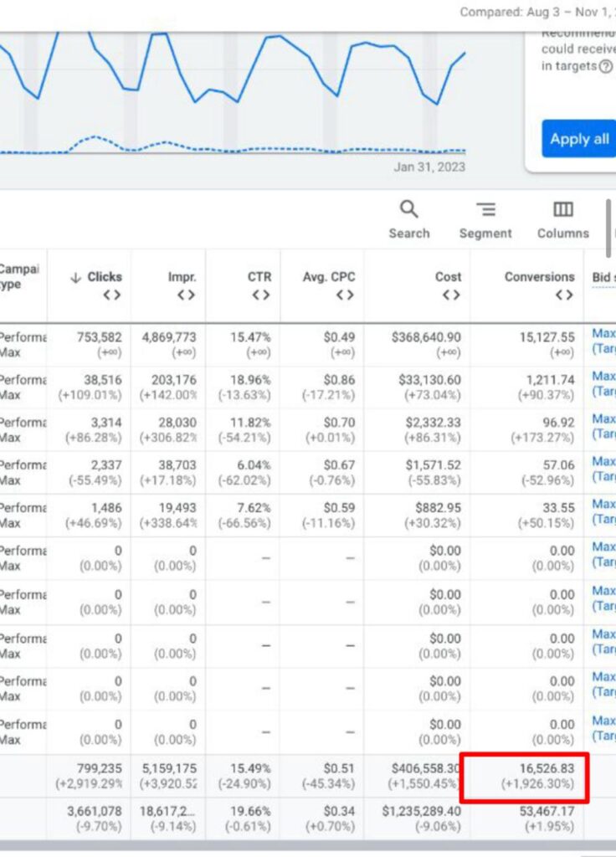Select the 53,467.17 account conversions cell
This screenshot has height=857, width=616.
527,819
